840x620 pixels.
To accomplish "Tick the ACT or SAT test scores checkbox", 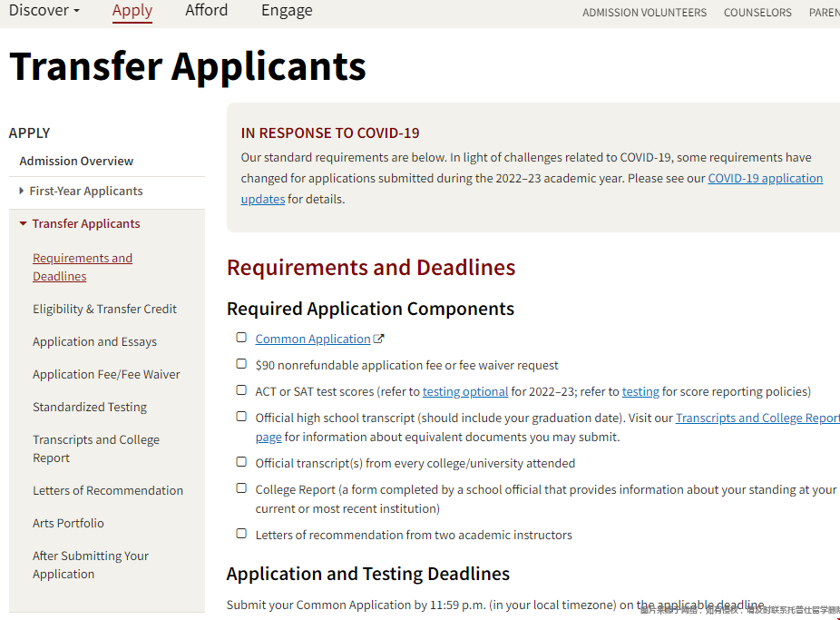I will (x=241, y=390).
